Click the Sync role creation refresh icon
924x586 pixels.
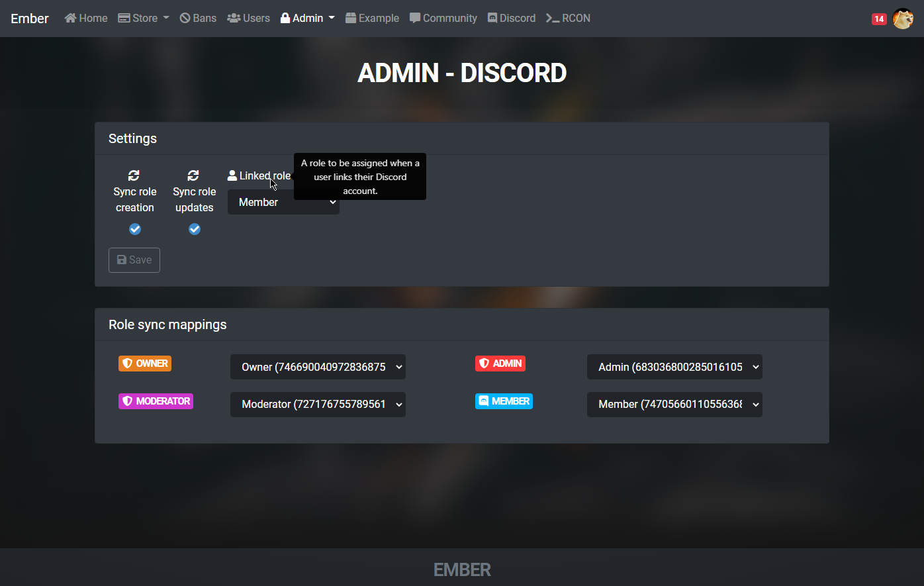[x=134, y=175]
